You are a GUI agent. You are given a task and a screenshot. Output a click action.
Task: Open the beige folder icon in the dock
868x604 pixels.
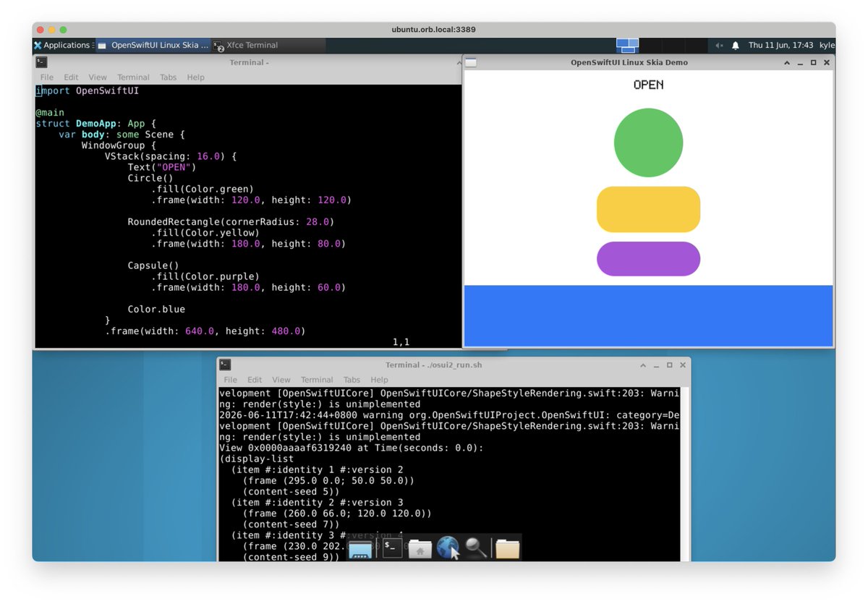click(x=507, y=549)
